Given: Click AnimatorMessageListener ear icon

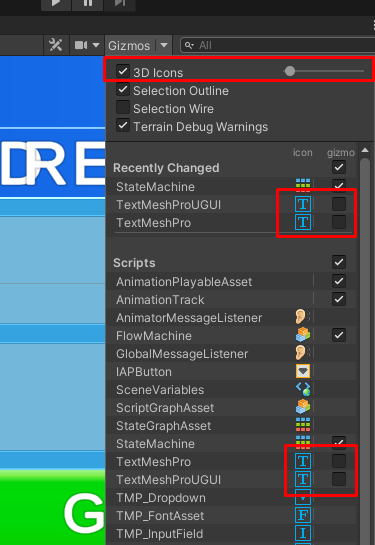Looking at the screenshot, I should coord(302,317).
